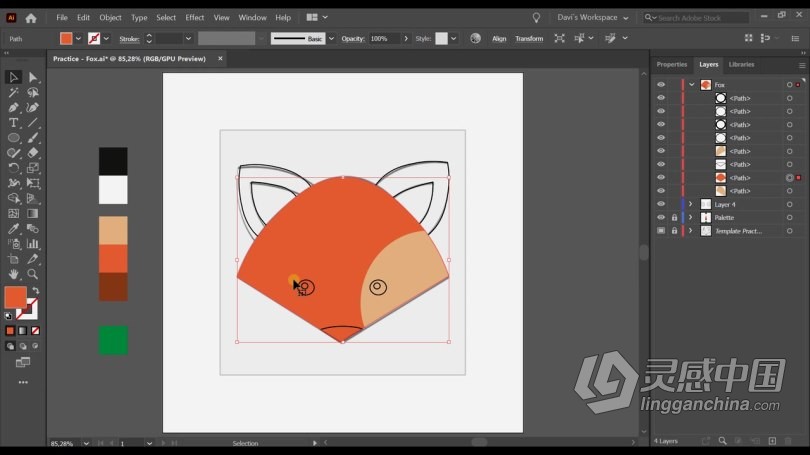The width and height of the screenshot is (810, 455).
Task: Click the Align button
Action: pyautogui.click(x=499, y=39)
